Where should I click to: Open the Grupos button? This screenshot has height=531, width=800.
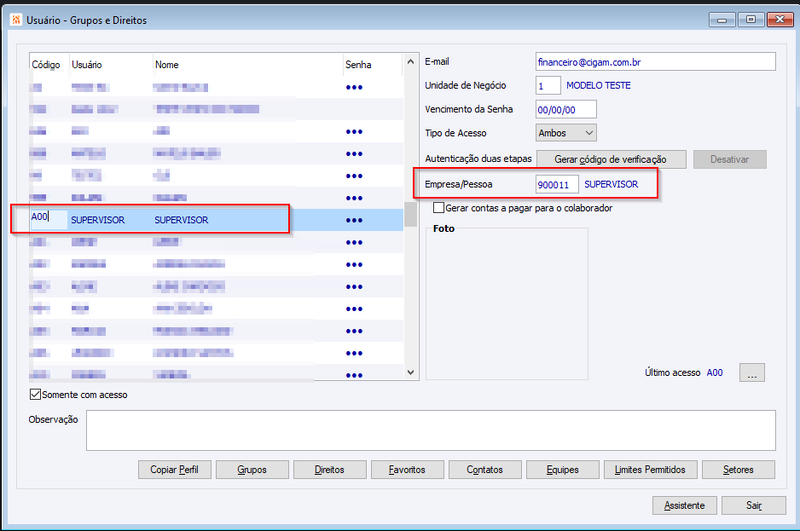(252, 469)
